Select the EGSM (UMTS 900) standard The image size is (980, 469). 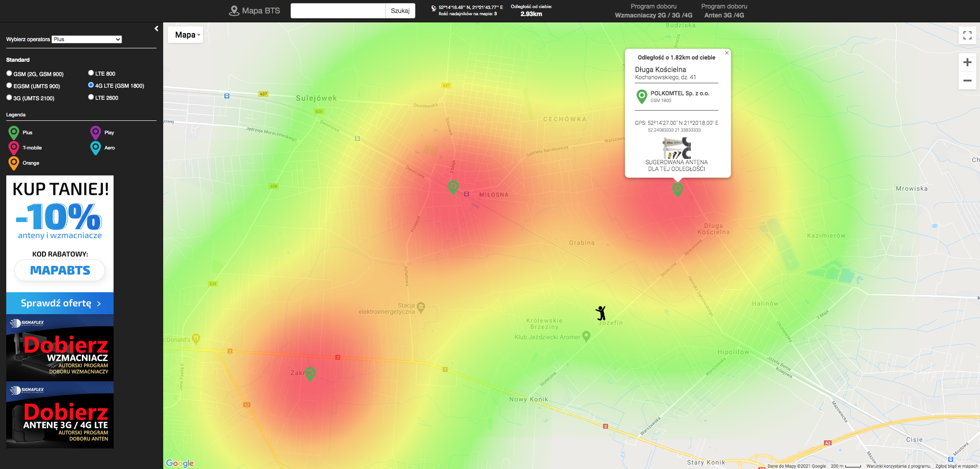coord(9,85)
